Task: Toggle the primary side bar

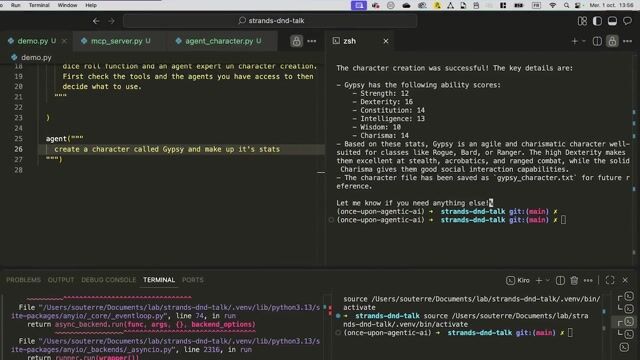Action: click(x=597, y=21)
